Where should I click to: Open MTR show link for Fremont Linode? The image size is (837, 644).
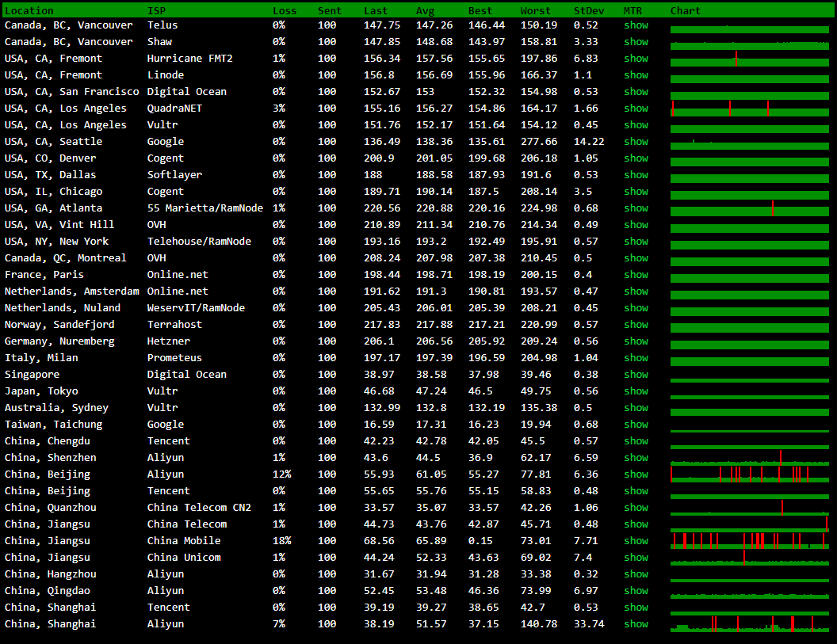tap(636, 74)
